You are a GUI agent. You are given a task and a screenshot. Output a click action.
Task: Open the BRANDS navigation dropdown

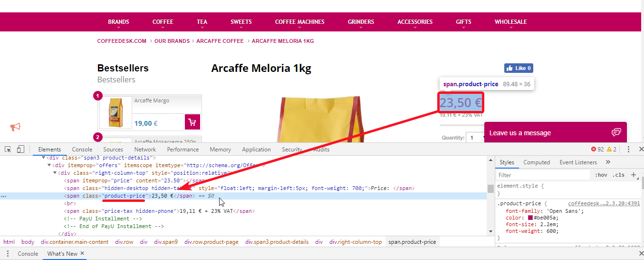pyautogui.click(x=118, y=22)
